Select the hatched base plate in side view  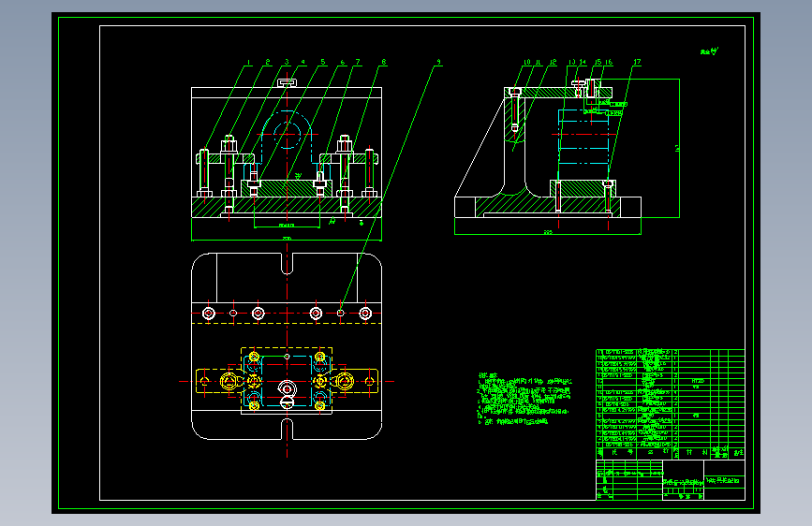click(x=548, y=207)
